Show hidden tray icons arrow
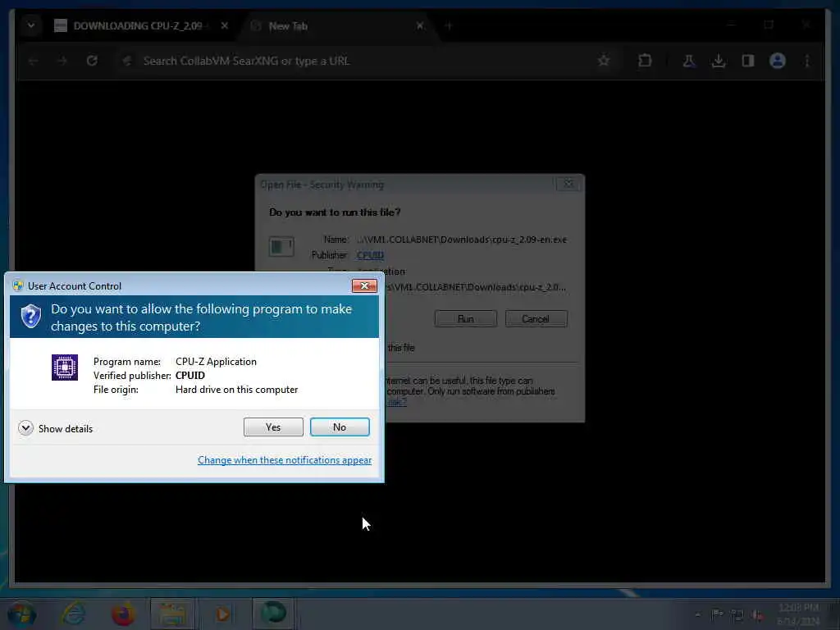 tap(697, 615)
